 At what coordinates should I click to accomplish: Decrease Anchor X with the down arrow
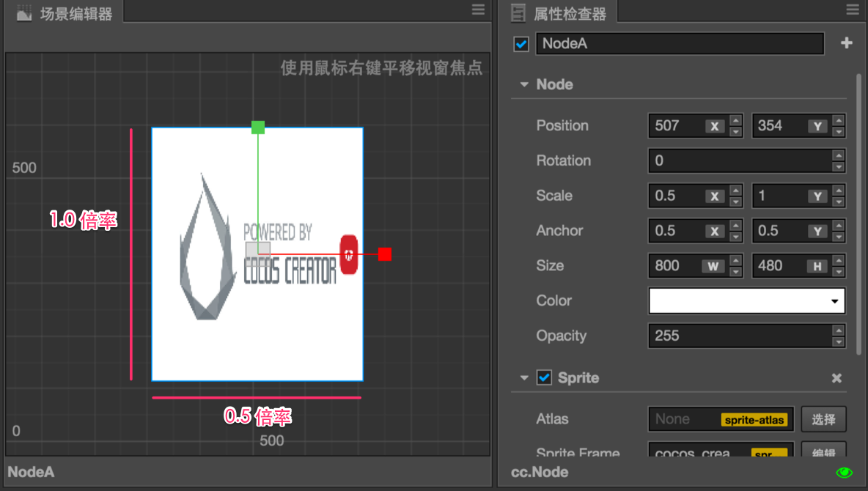click(736, 237)
